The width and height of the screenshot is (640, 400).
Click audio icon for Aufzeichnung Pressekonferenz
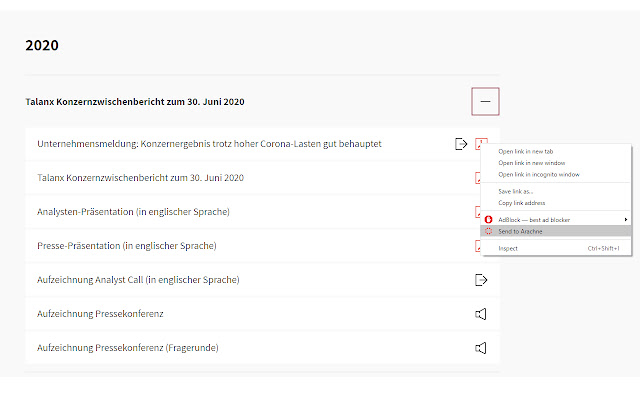click(481, 314)
